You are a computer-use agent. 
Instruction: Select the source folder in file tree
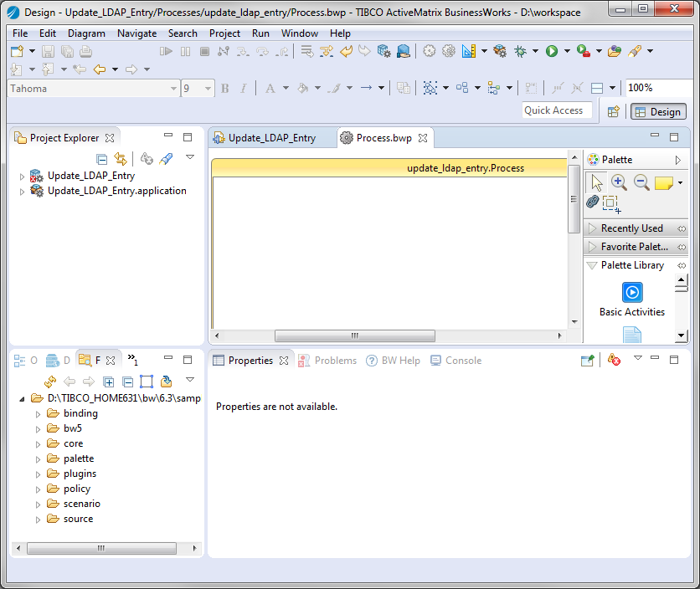coord(78,519)
